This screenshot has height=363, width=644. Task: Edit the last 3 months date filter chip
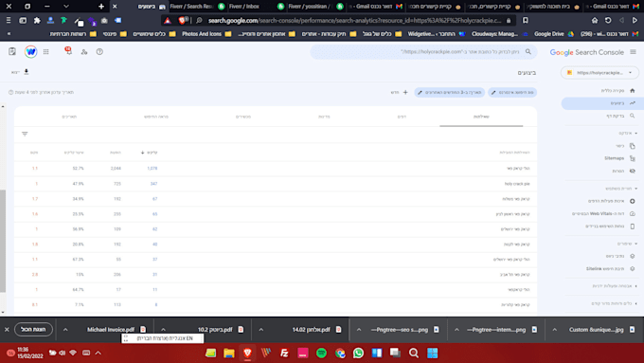click(449, 93)
